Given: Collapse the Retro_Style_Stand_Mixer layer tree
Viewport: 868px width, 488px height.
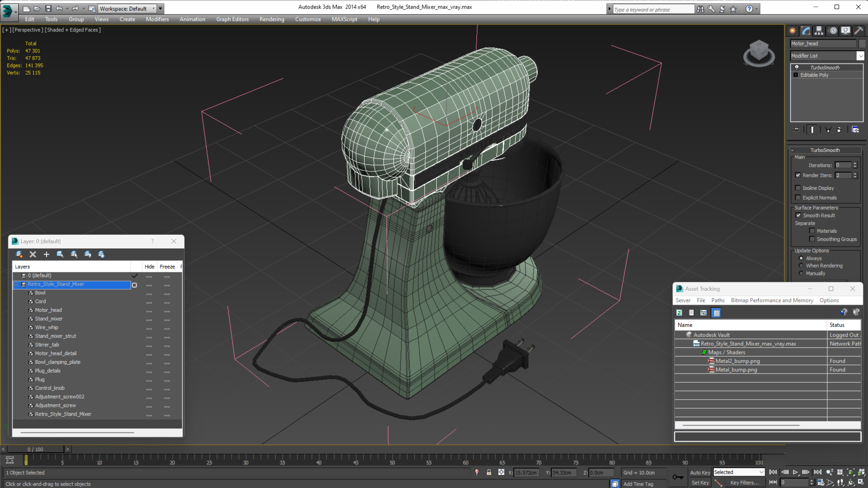Looking at the screenshot, I should point(16,284).
